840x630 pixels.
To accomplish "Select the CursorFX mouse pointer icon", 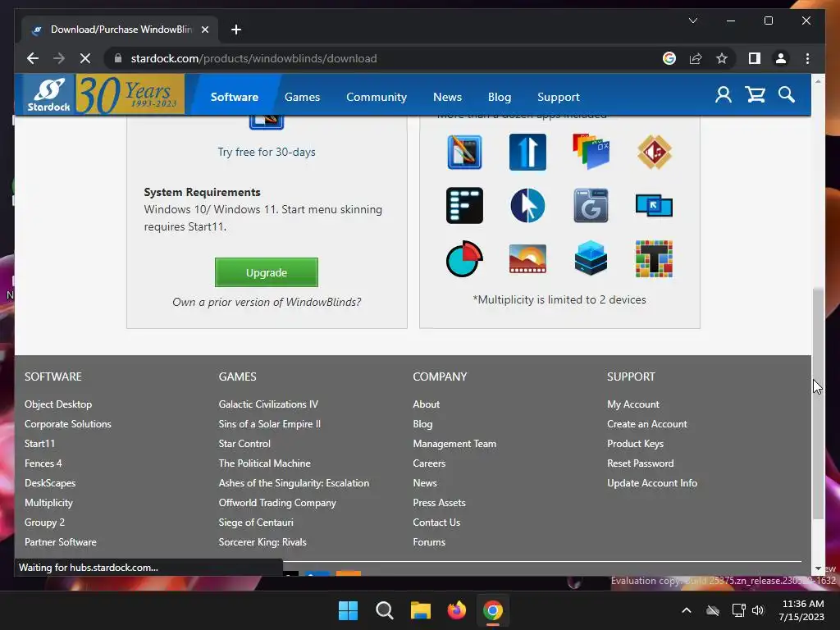I will (x=527, y=205).
